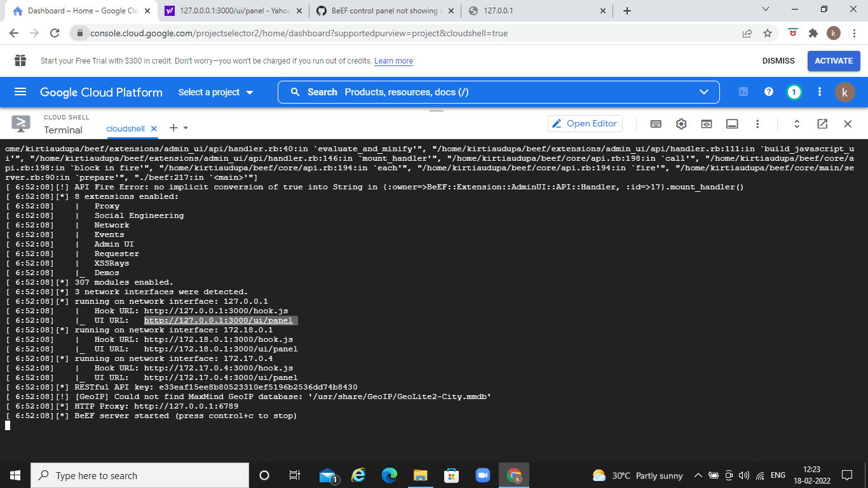Viewport: 868px width, 488px height.
Task: Open the Cloud Shell settings gear
Action: [681, 124]
